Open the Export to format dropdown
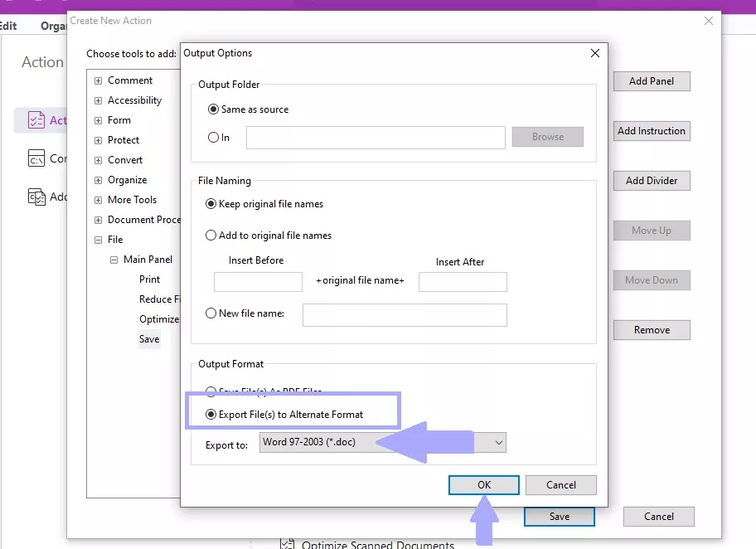The width and height of the screenshot is (756, 549). 497,443
